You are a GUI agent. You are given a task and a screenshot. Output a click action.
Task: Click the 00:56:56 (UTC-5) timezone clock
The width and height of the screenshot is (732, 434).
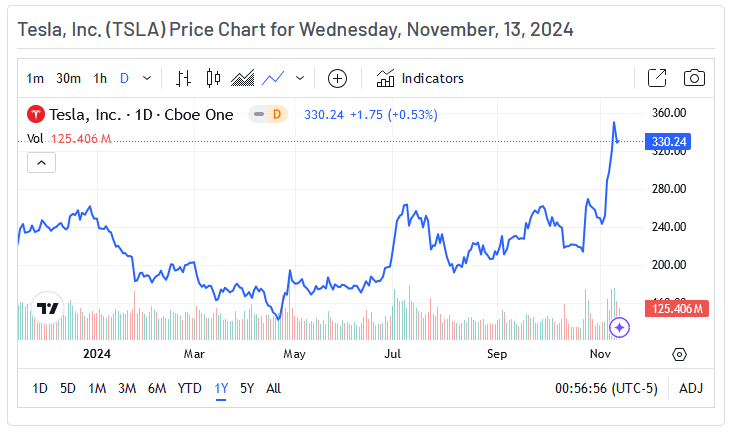coord(611,388)
